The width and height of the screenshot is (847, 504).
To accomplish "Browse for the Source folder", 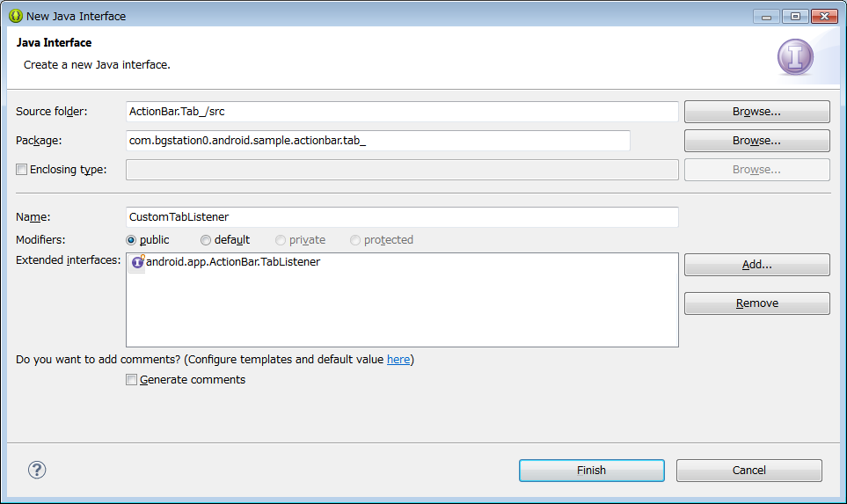I will click(756, 112).
